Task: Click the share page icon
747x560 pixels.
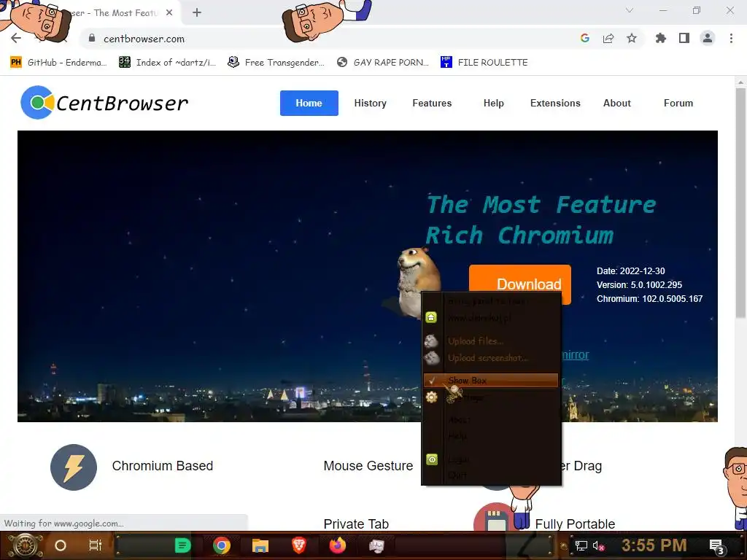Action: coord(608,38)
